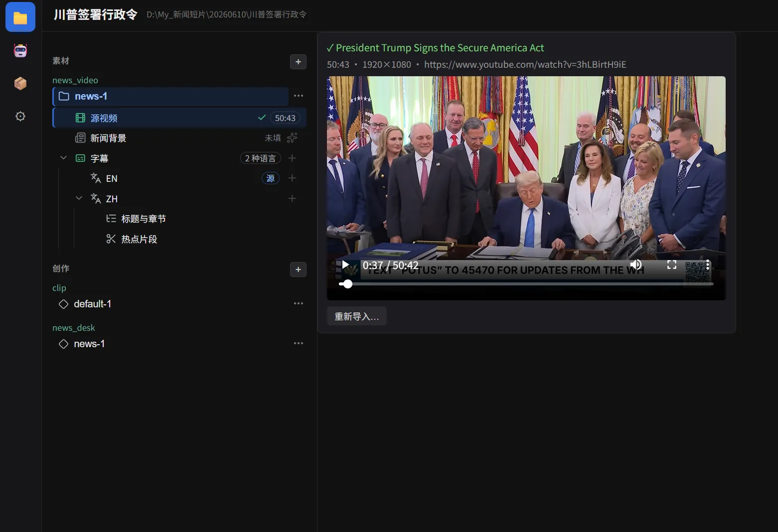Screen dimensions: 778x532
Task: Add new item to 创作 section
Action: pyautogui.click(x=298, y=269)
